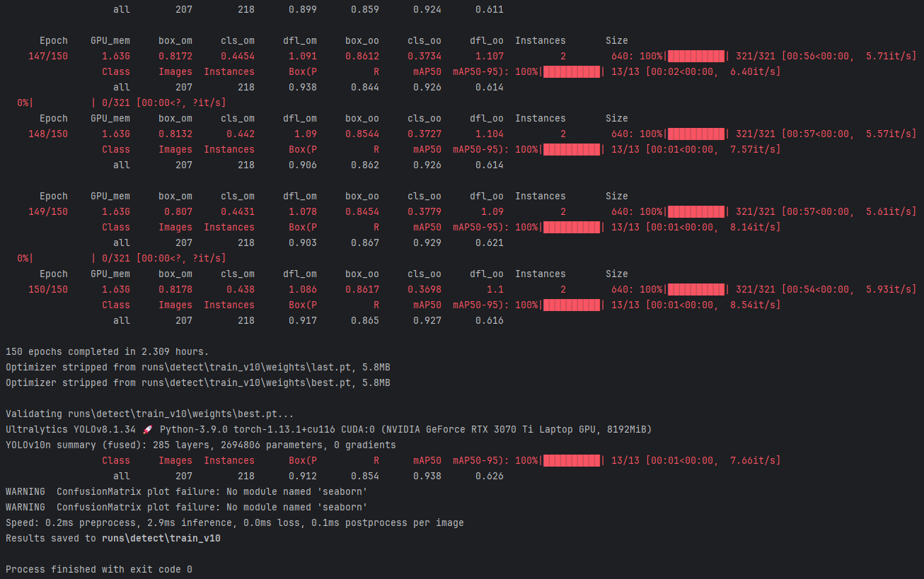
Task: Select the 'Validating runs\detect\train_v10\weights\best.pt...' line
Action: pos(150,414)
